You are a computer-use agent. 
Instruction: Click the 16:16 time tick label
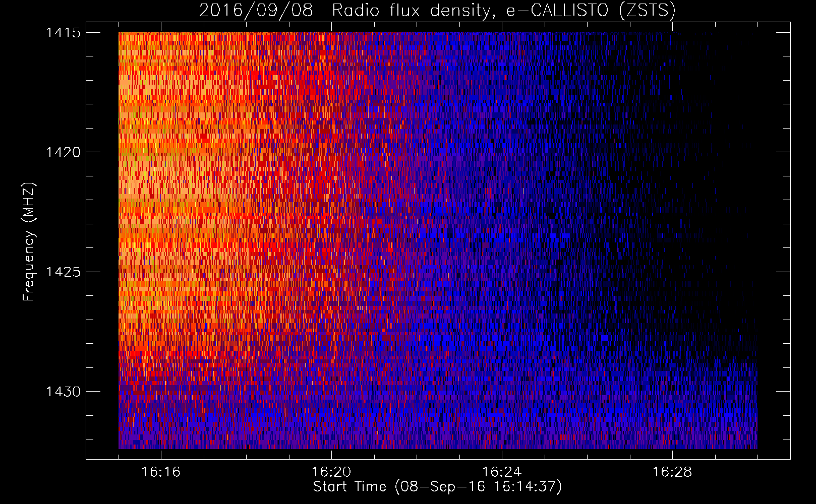(161, 472)
